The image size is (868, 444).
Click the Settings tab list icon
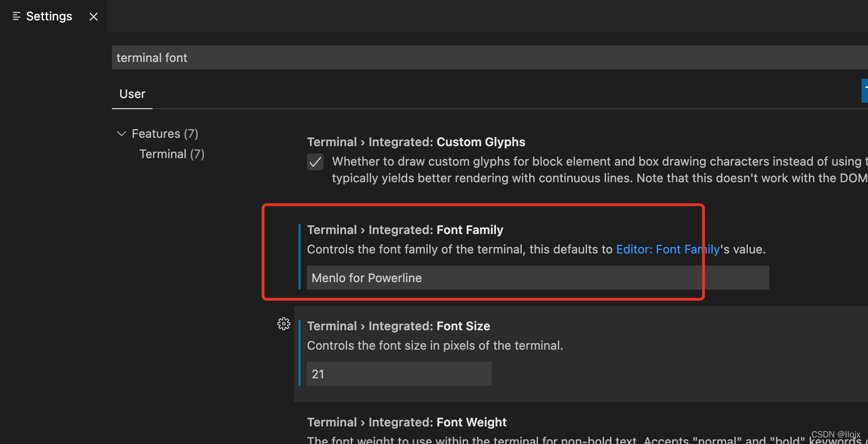(16, 16)
